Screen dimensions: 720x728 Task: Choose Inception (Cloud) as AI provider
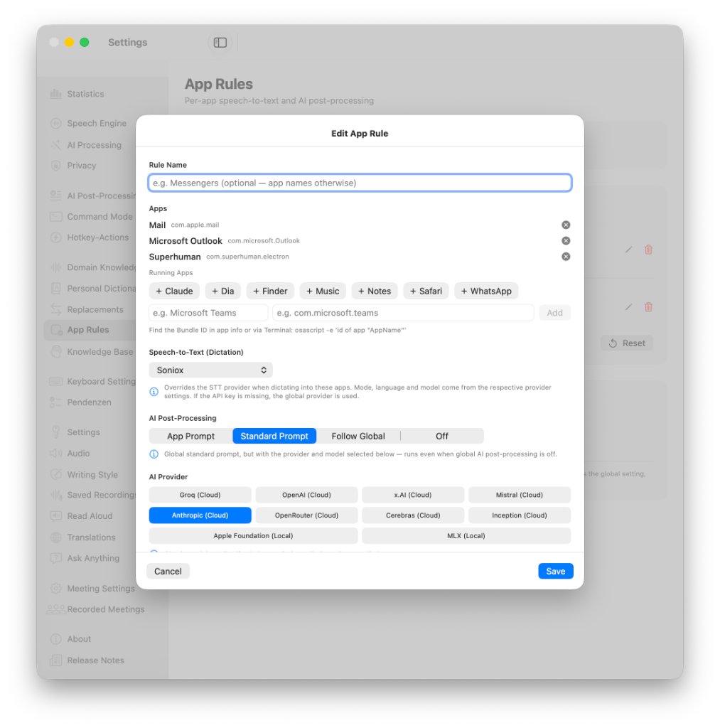(x=520, y=515)
